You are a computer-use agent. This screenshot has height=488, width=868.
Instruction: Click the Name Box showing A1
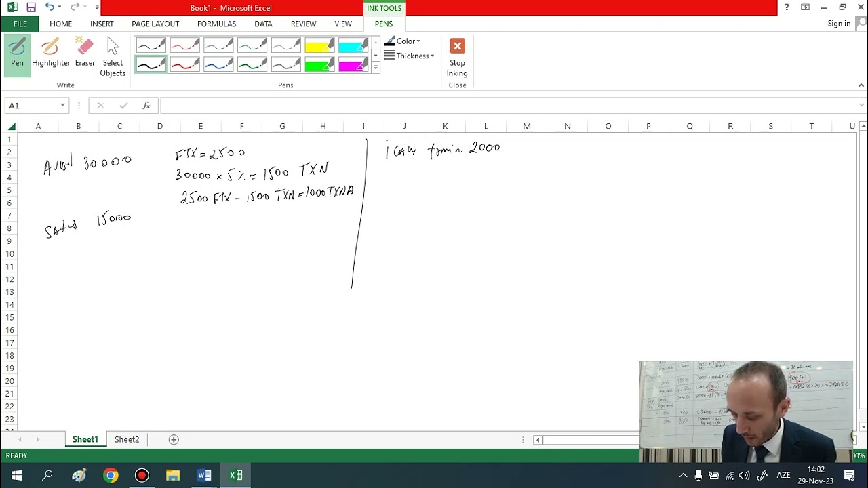[x=31, y=105]
